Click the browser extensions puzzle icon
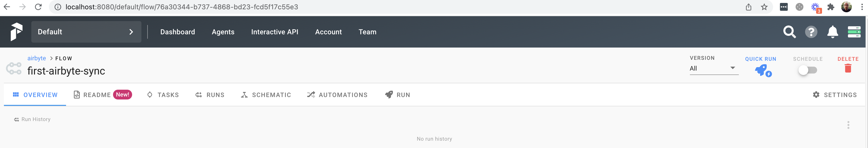868x148 pixels. pyautogui.click(x=831, y=7)
